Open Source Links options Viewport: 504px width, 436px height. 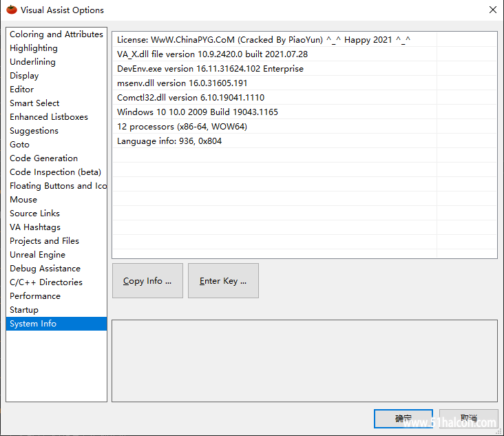click(56, 214)
